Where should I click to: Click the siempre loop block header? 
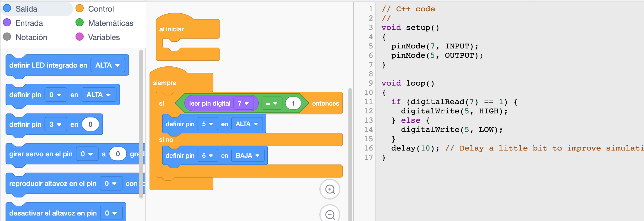tap(165, 83)
